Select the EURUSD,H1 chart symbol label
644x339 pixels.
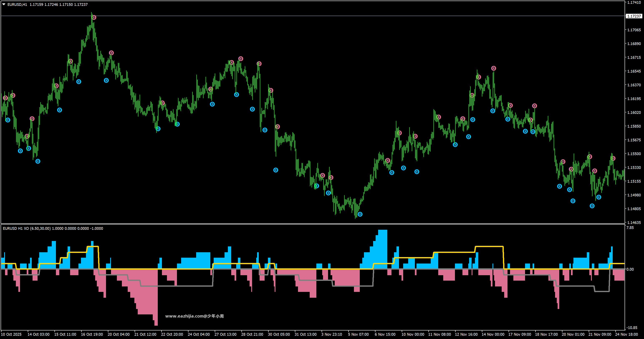(x=17, y=5)
